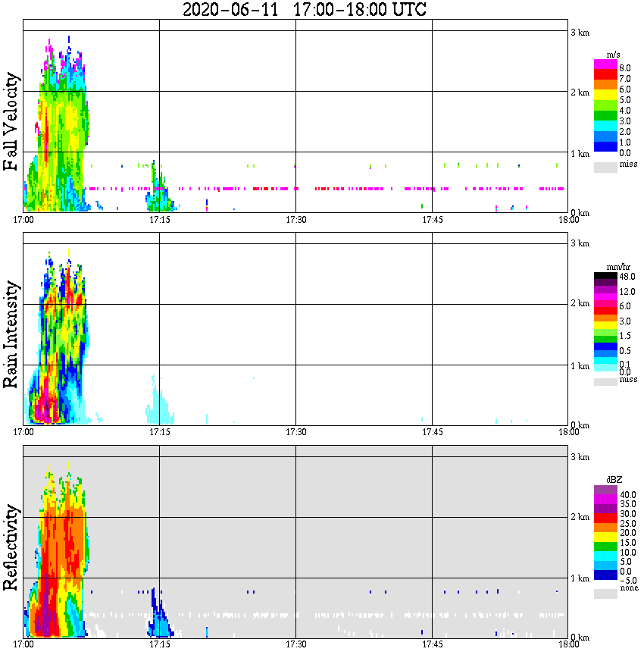
Task: Click the '1 km' label on Fall Velocity panel
Action: 580,154
